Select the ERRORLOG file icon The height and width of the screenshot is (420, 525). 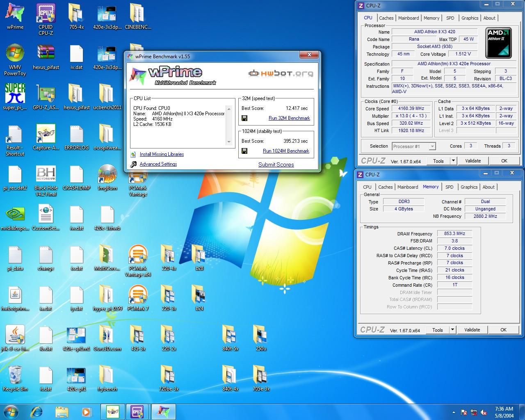[76, 137]
